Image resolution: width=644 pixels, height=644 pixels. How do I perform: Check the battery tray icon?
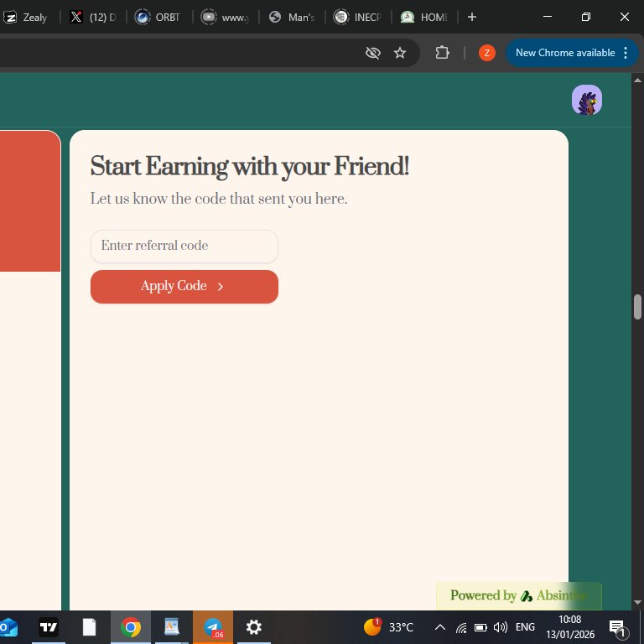pos(480,627)
